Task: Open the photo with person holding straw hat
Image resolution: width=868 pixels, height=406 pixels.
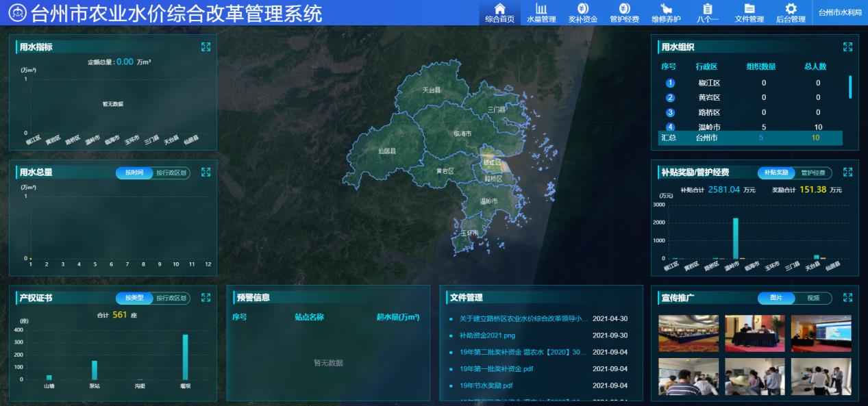Action: tap(755, 377)
